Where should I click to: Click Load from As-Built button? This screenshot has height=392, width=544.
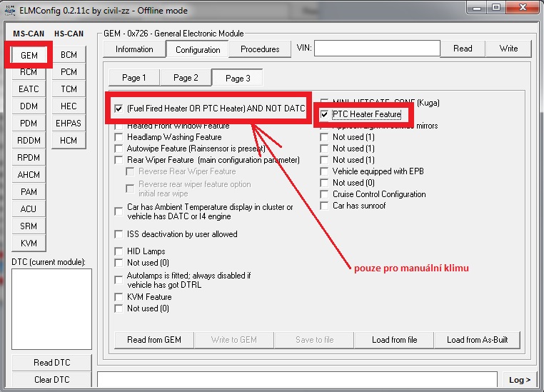[478, 340]
